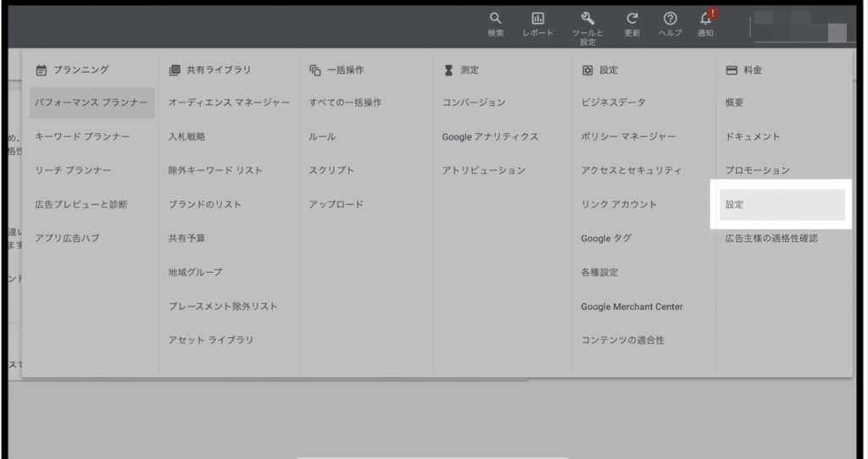Open the notifications bell icon
Image resolution: width=868 pixels, height=459 pixels.
705,19
